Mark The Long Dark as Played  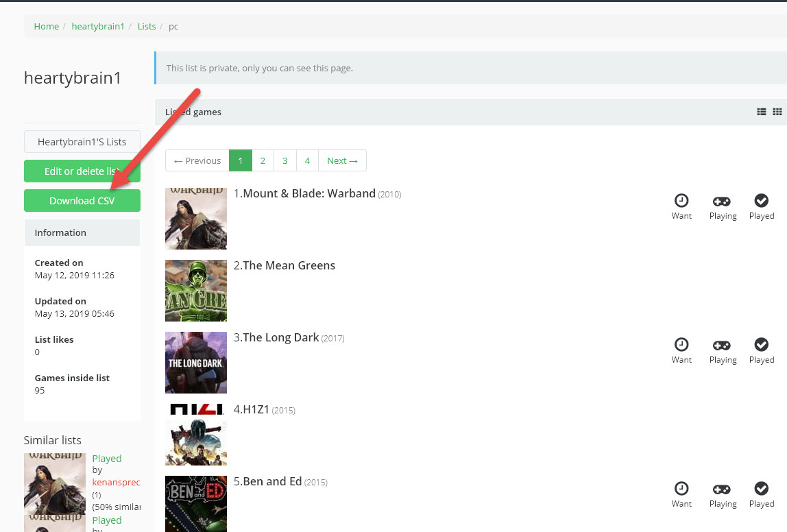pos(762,351)
